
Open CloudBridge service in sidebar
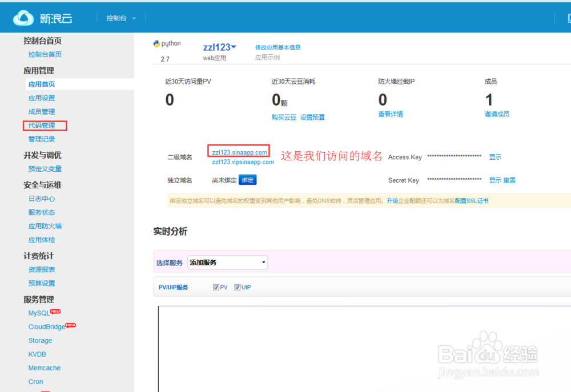[x=47, y=327]
